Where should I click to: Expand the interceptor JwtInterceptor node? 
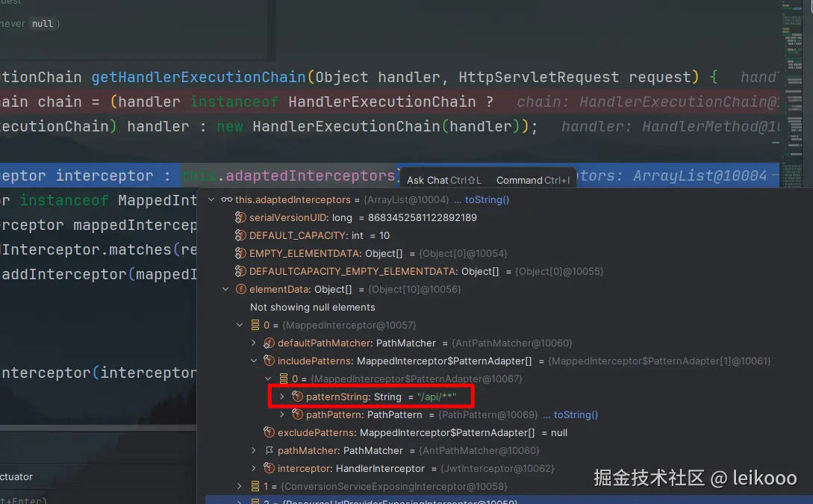[x=254, y=468]
